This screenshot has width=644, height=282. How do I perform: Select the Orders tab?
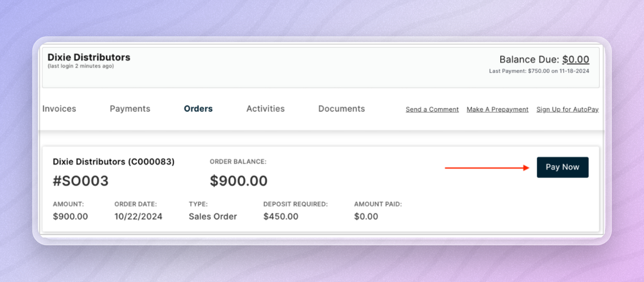click(198, 109)
